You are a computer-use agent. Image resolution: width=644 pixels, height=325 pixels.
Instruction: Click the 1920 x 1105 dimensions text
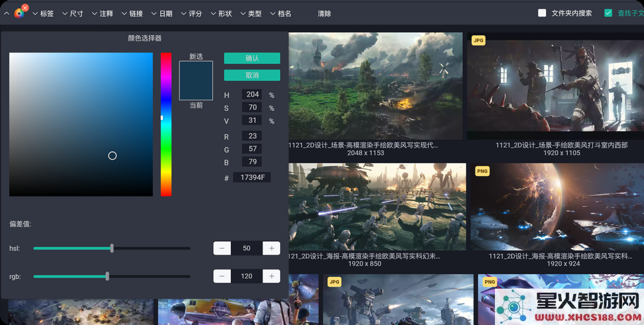pos(562,153)
